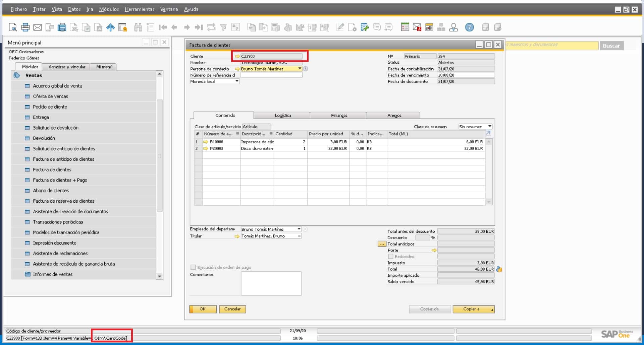This screenshot has width=644, height=345.
Task: Click the user profile icon
Action: pyautogui.click(x=453, y=27)
